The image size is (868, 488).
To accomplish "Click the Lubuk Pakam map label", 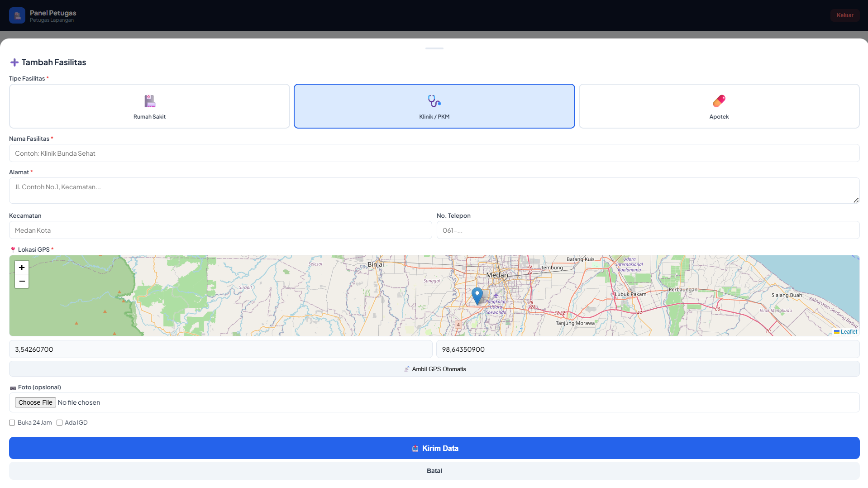I will click(x=630, y=294).
